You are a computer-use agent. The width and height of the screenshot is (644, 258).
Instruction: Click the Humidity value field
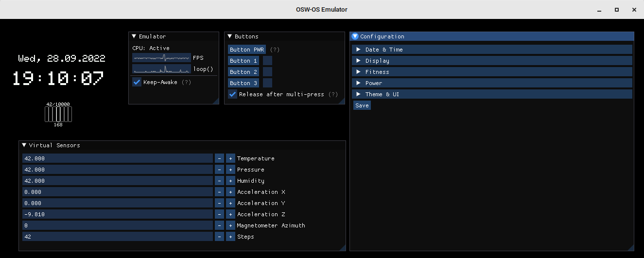click(118, 181)
